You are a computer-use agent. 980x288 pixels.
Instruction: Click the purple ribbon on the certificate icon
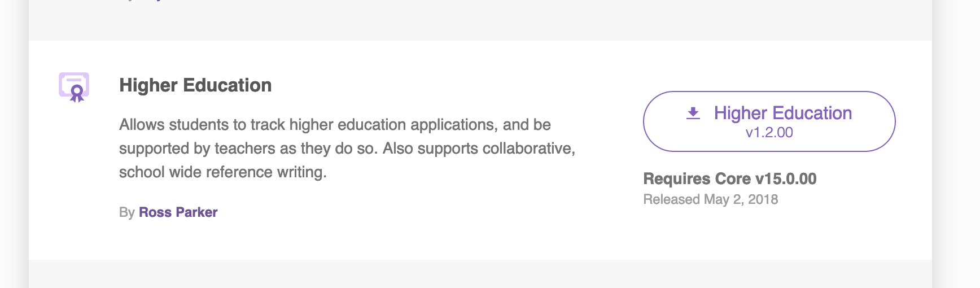pyautogui.click(x=77, y=94)
